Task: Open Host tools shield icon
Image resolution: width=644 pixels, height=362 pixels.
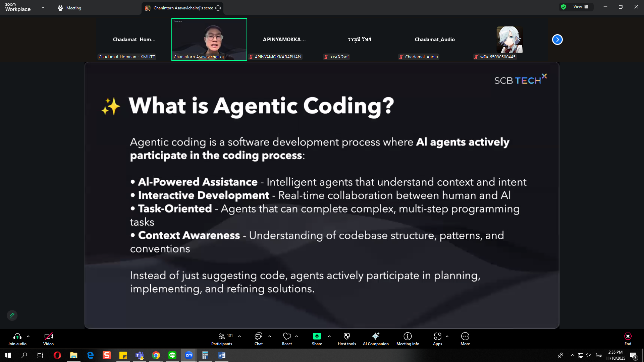Action: pyautogui.click(x=346, y=339)
